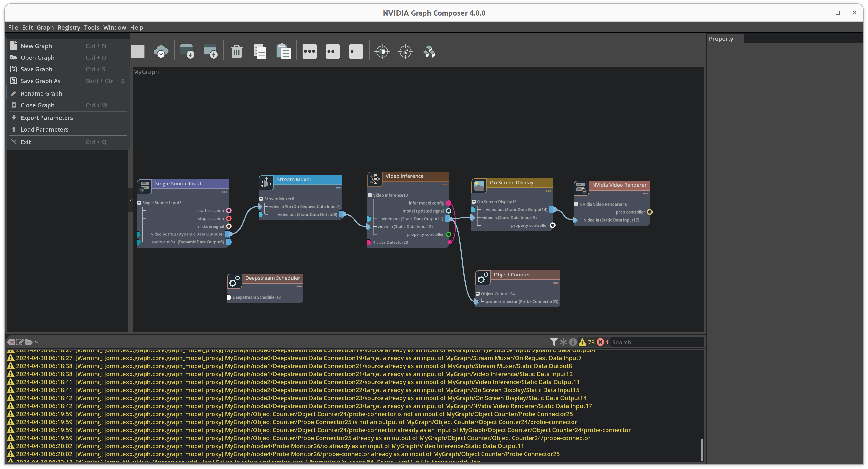Open Video Inference node ellipsis menu

pos(444,184)
